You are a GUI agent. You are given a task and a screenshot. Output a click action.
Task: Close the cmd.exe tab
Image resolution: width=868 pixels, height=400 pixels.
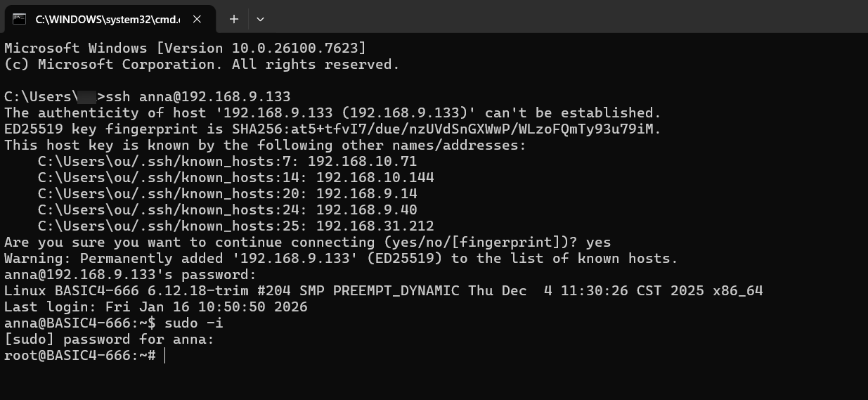tap(197, 19)
